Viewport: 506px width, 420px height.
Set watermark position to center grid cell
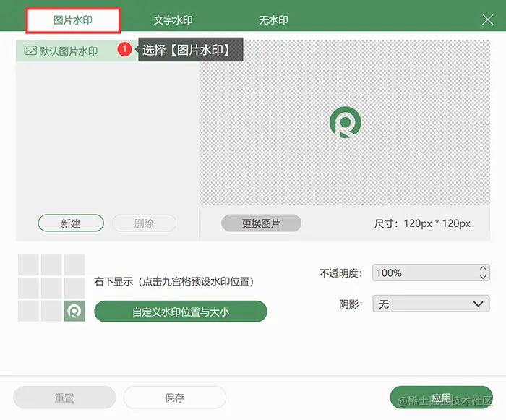point(51,288)
